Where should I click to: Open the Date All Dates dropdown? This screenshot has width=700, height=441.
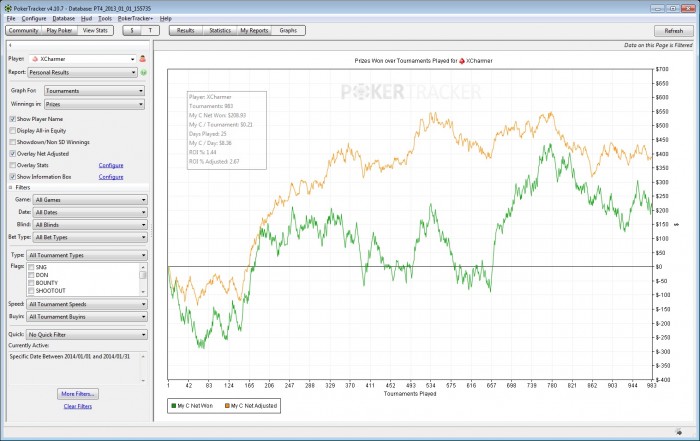click(90, 212)
